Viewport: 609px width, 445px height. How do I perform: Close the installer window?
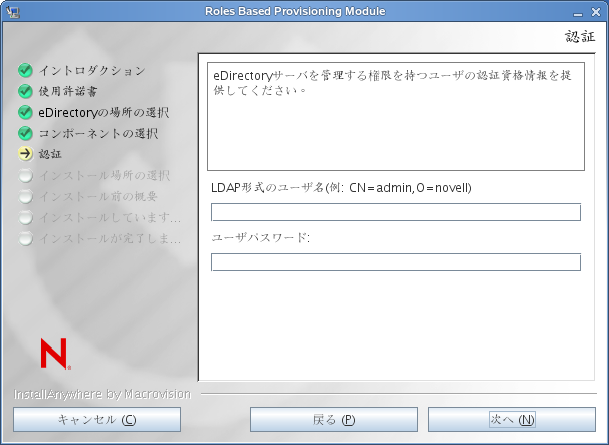click(x=596, y=12)
